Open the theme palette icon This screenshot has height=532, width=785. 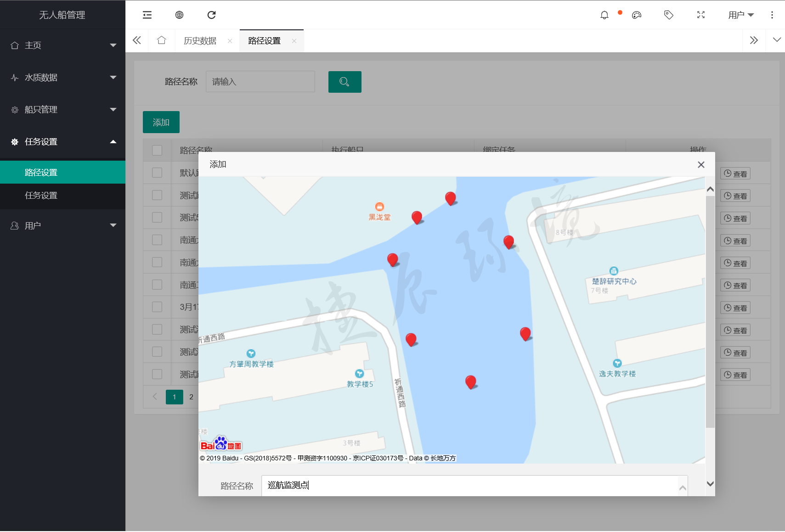point(636,15)
